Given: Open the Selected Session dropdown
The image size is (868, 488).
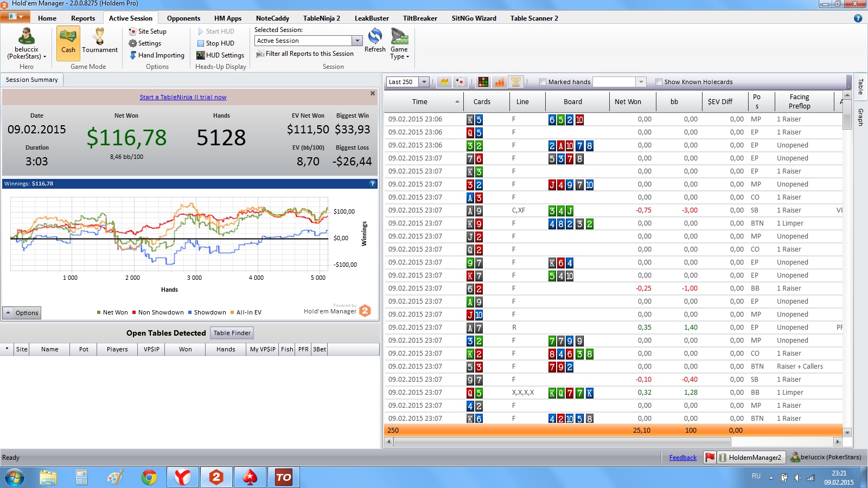Looking at the screenshot, I should click(x=357, y=41).
